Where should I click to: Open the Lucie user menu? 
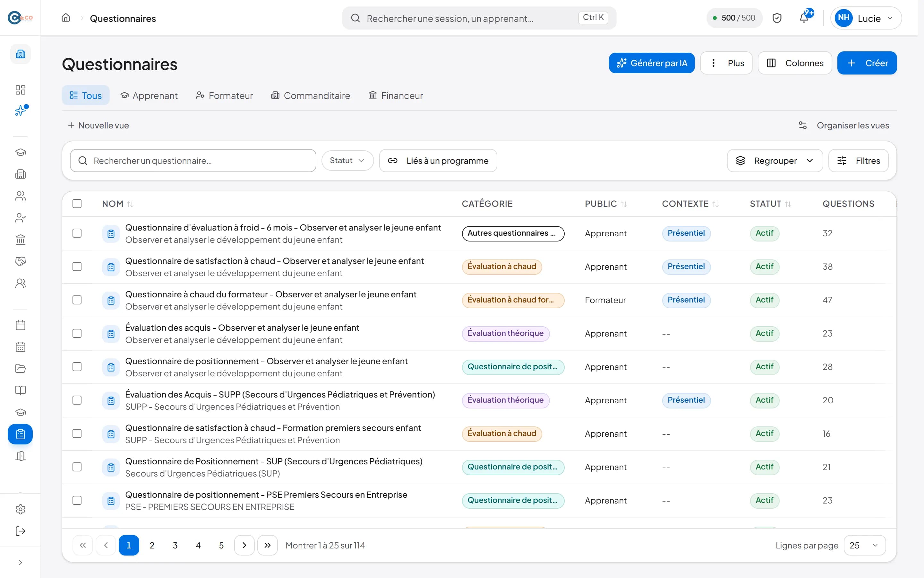[x=866, y=18]
